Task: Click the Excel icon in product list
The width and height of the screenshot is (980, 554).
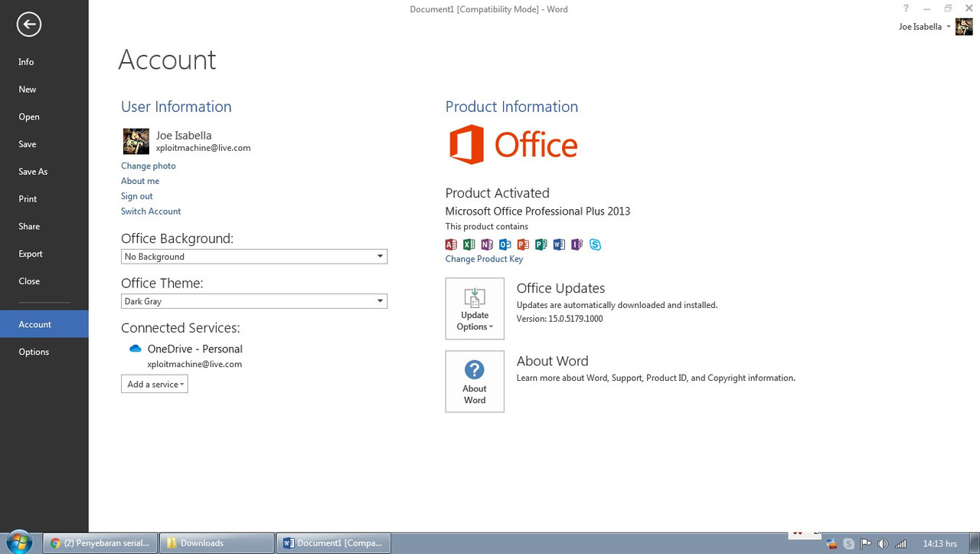Action: 469,244
